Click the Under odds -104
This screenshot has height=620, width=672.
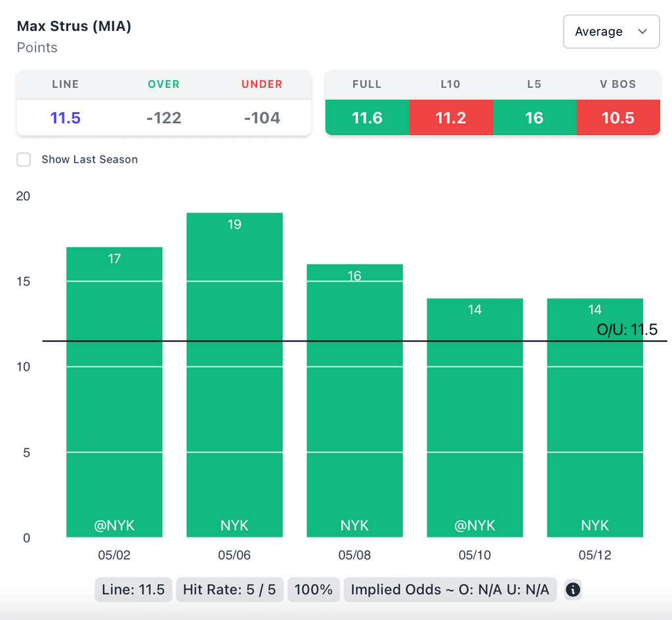[262, 118]
